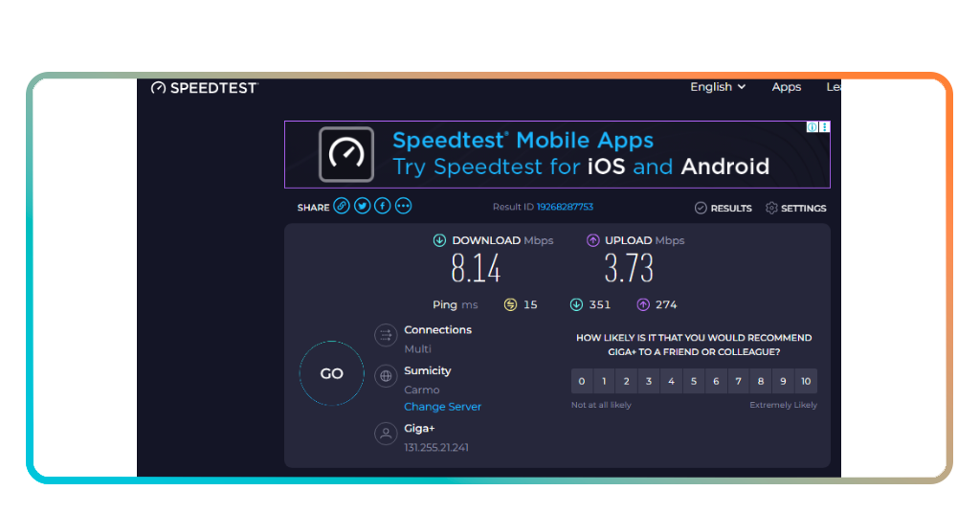The width and height of the screenshot is (980, 513).
Task: Open the Settings page
Action: [x=795, y=208]
